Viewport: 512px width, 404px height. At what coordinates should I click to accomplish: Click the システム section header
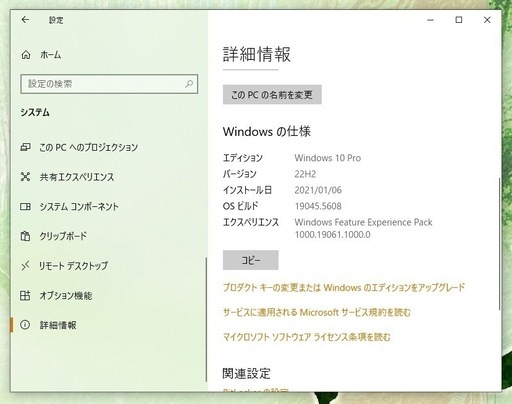pyautogui.click(x=35, y=112)
